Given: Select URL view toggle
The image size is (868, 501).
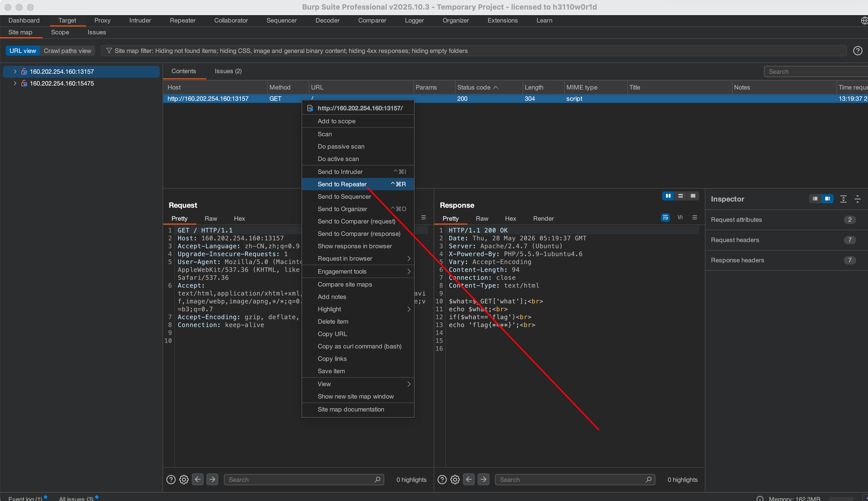Looking at the screenshot, I should [23, 51].
